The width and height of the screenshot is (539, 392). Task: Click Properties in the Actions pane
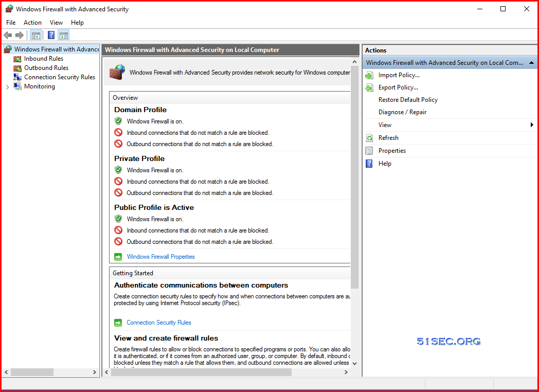[x=392, y=151]
